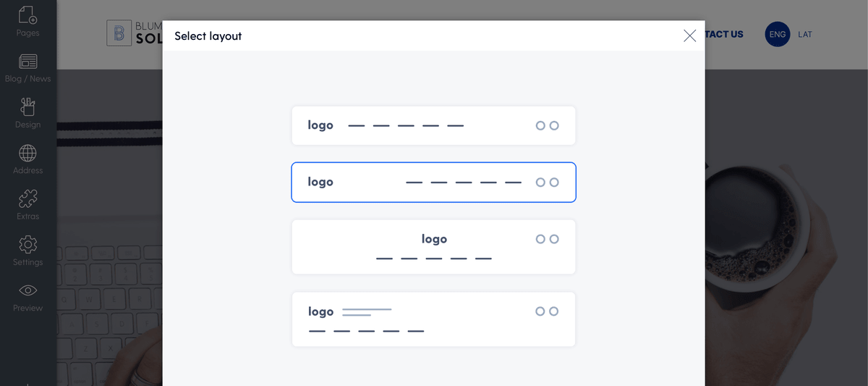Open the Address globe icon

coord(27,153)
